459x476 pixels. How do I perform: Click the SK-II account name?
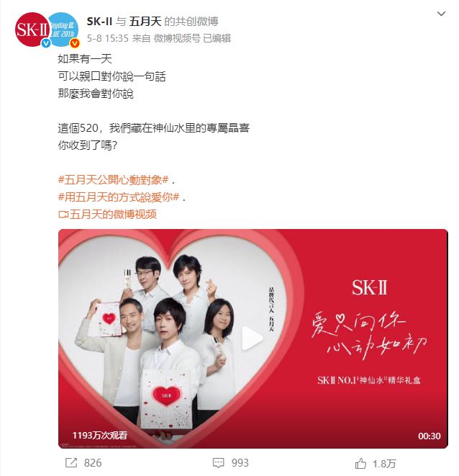click(x=99, y=22)
